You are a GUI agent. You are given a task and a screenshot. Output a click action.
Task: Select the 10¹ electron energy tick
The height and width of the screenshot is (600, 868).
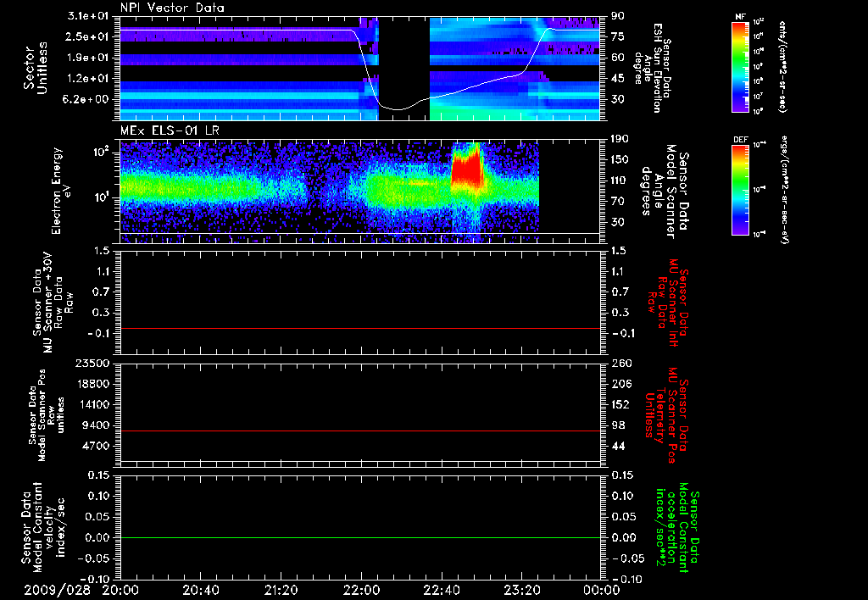pos(103,197)
